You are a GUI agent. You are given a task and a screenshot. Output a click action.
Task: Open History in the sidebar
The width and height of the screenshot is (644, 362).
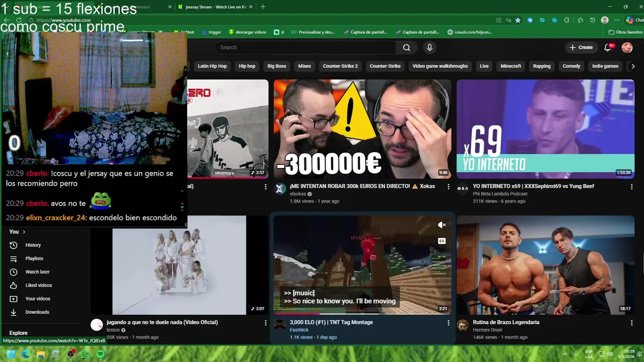coord(33,245)
